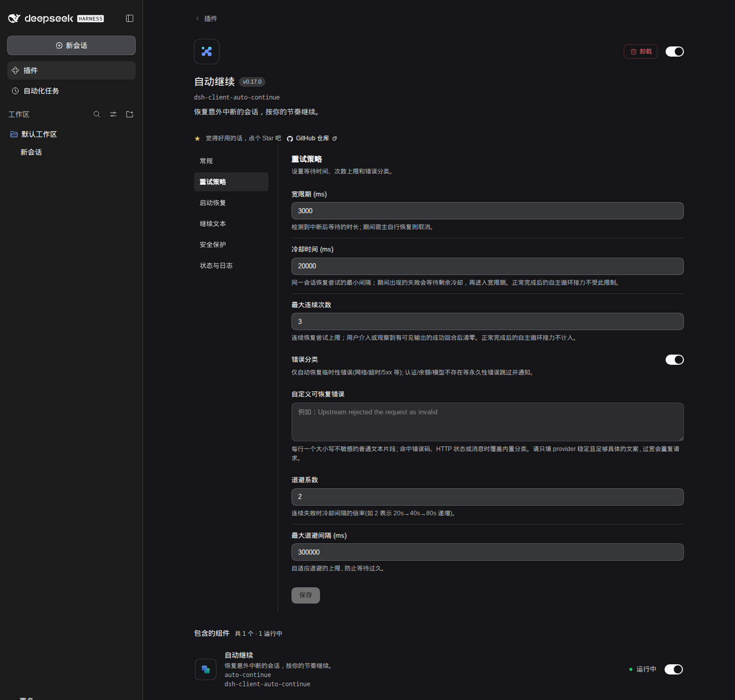Open 继续文本 settings tab
This screenshot has height=700, width=735.
coord(231,223)
